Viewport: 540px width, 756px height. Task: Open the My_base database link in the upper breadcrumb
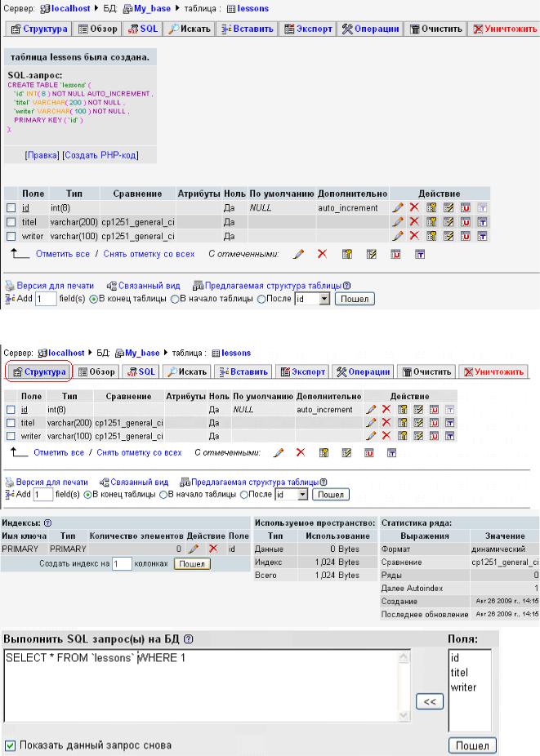pos(151,9)
